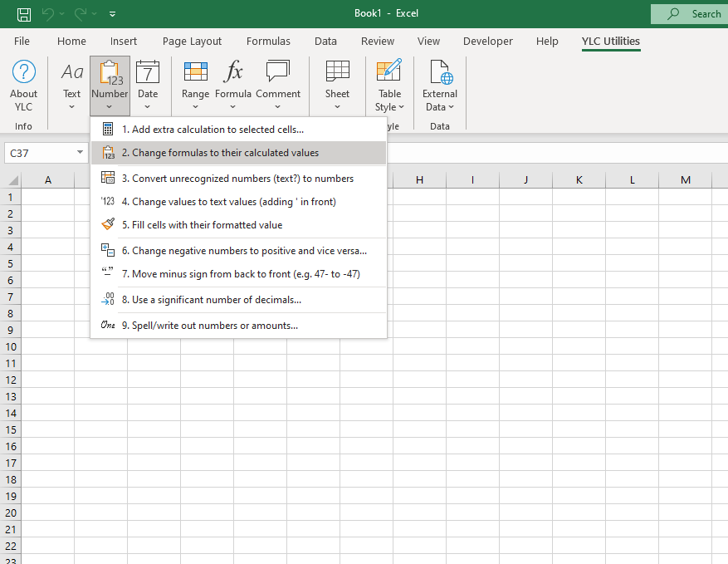Image resolution: width=728 pixels, height=564 pixels.
Task: Click the Formula fx icon
Action: pos(233,72)
